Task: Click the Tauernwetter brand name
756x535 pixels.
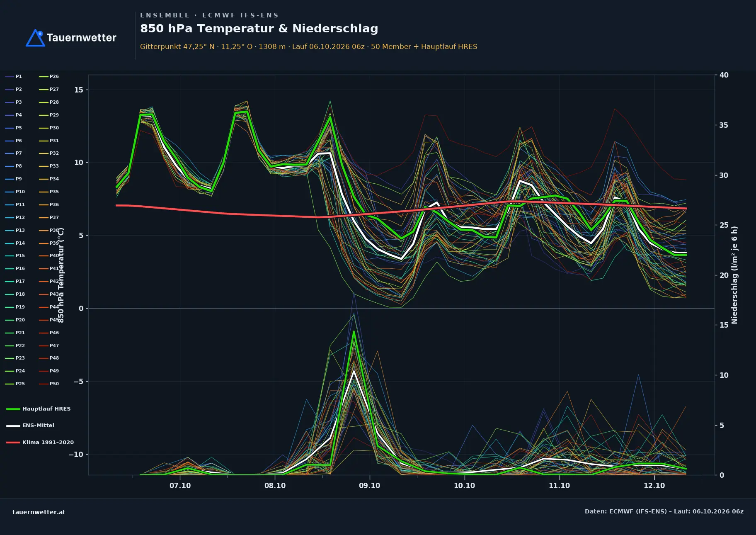Action: [82, 38]
